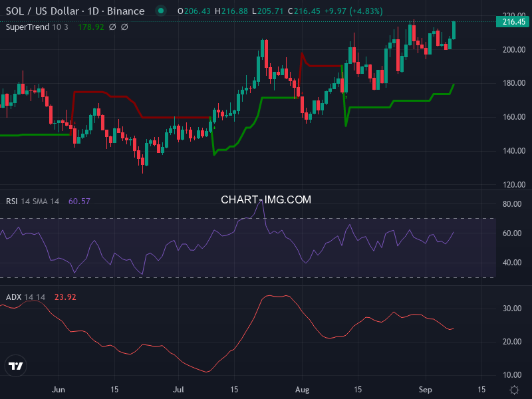Screen dimensions: 532x399
Task: Click the 200.00 price scale label
Action: 513,50
